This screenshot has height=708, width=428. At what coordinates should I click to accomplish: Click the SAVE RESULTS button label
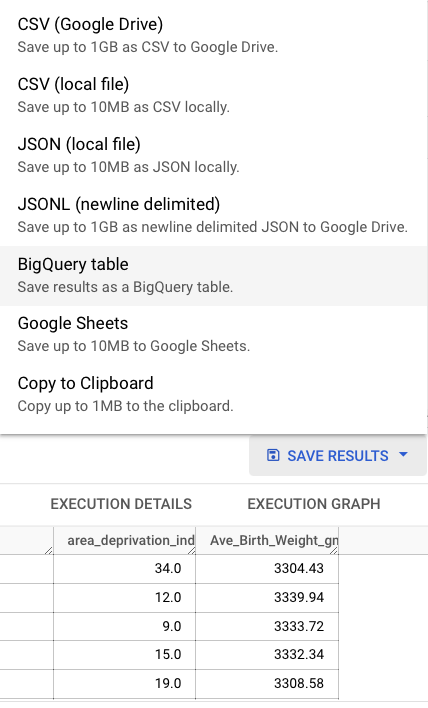[x=338, y=456]
